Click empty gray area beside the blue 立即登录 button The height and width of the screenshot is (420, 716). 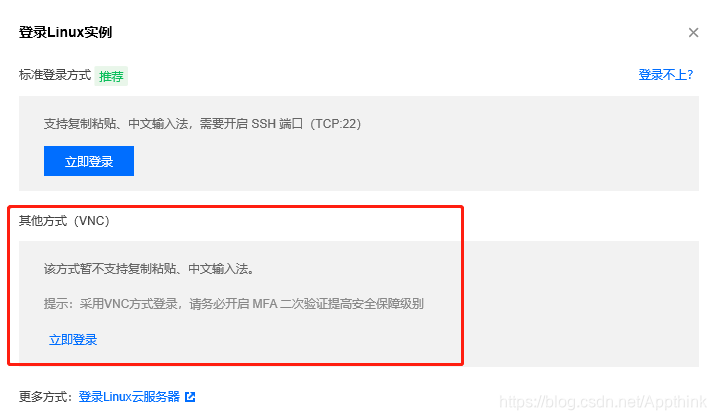(411, 161)
